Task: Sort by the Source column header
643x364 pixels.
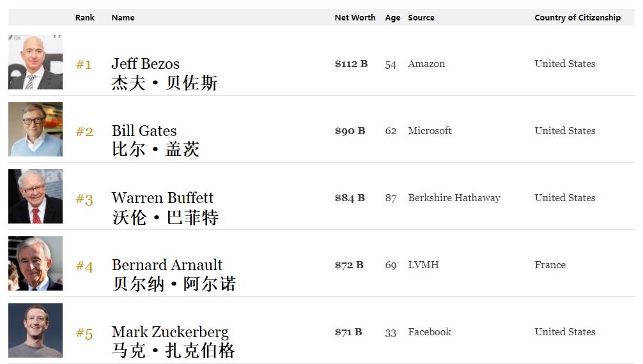Action: 421,18
